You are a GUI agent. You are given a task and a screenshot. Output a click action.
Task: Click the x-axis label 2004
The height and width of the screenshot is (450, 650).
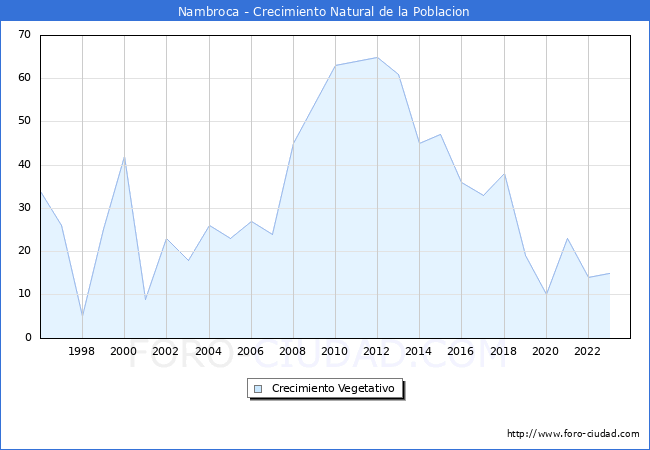[x=209, y=351]
